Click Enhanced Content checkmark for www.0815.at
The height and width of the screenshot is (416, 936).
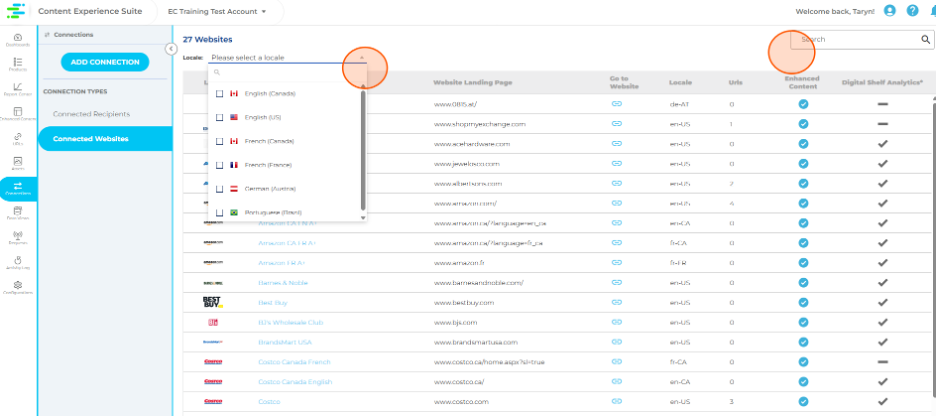click(803, 104)
